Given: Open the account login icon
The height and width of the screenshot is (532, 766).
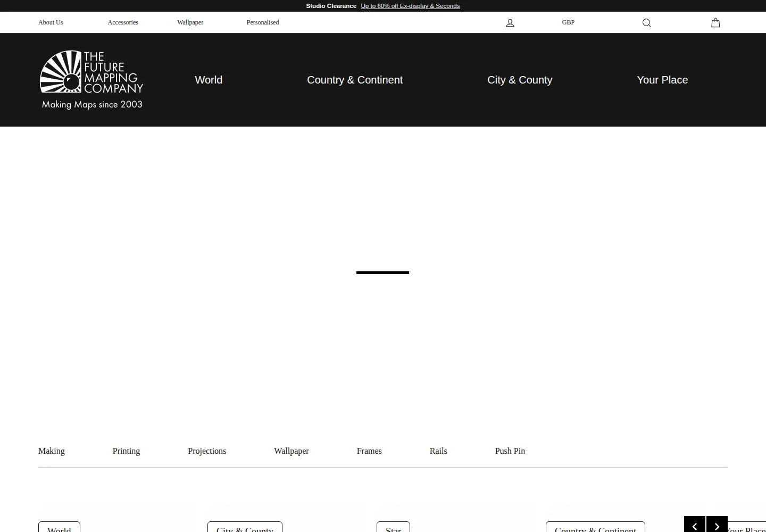Looking at the screenshot, I should [510, 22].
